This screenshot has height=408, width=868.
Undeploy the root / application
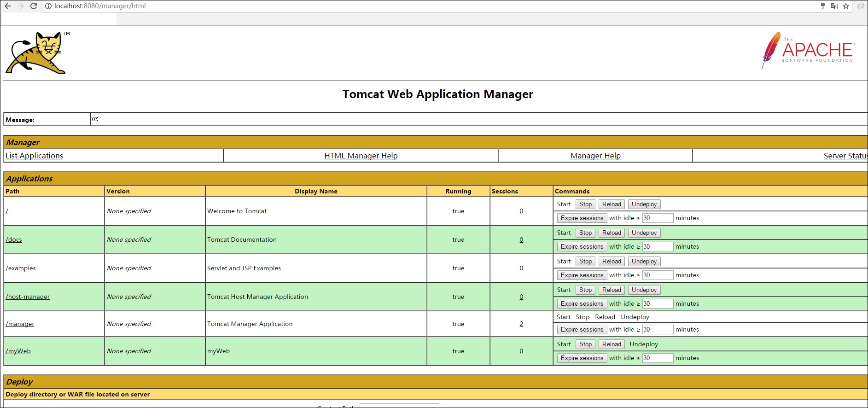(644, 204)
